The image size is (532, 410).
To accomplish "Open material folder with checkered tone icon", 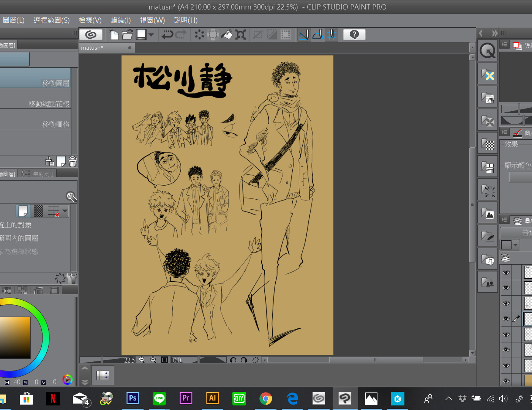I will point(488,143).
